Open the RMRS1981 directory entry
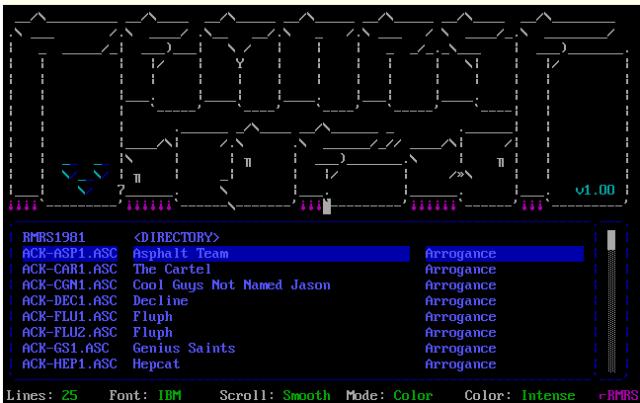The width and height of the screenshot is (640, 403). [x=46, y=238]
